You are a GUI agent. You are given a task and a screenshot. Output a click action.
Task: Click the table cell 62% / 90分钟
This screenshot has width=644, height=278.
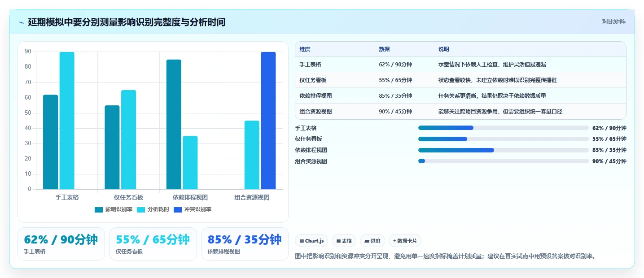click(395, 65)
